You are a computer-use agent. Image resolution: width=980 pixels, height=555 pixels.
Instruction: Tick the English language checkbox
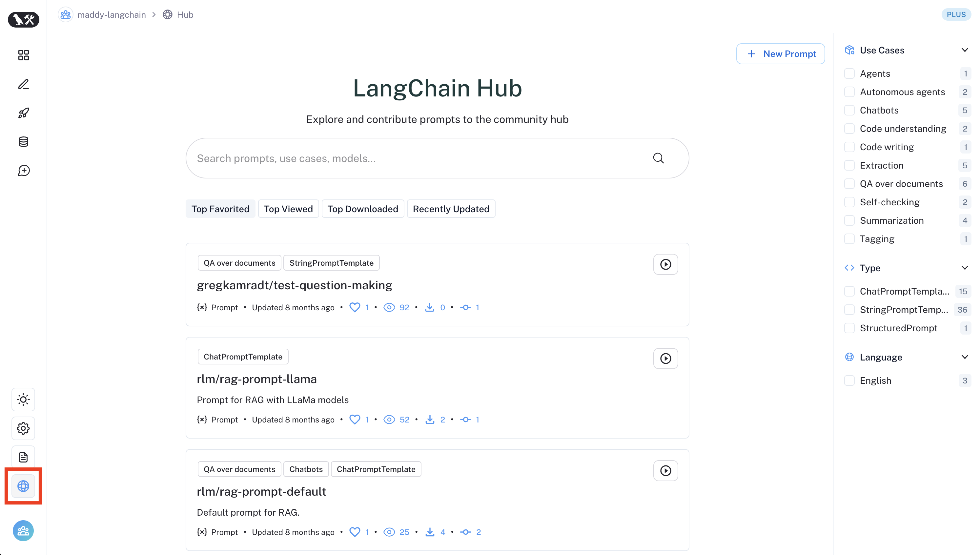pos(849,380)
